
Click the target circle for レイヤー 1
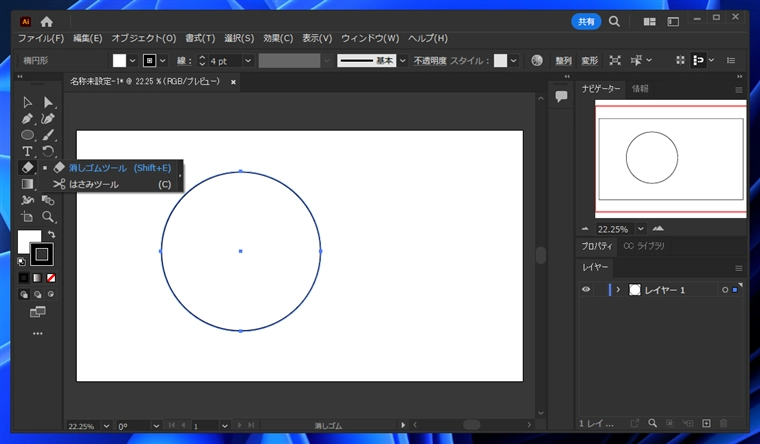click(724, 290)
